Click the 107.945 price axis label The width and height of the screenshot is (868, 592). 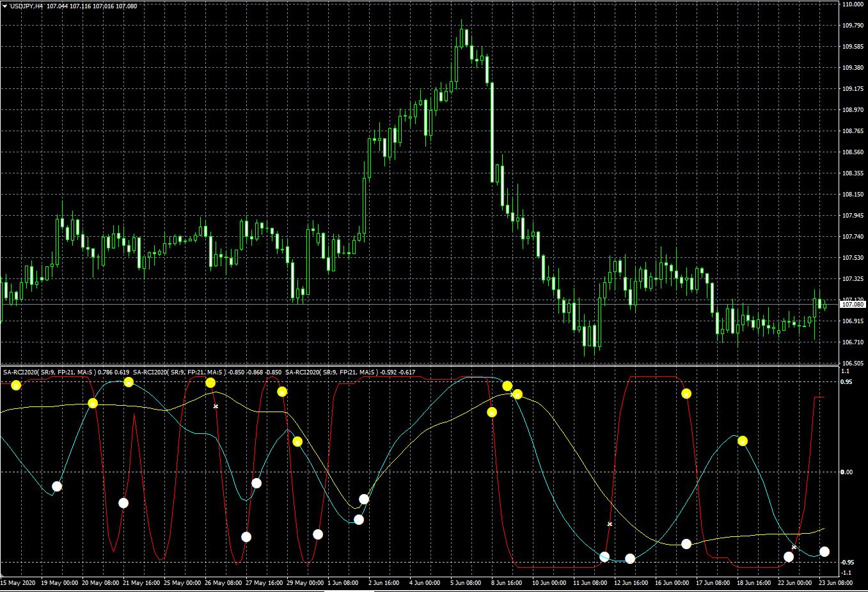(853, 216)
